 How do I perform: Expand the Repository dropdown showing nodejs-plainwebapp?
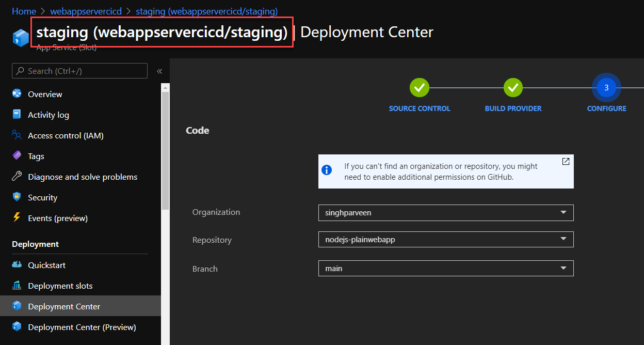click(x=563, y=239)
